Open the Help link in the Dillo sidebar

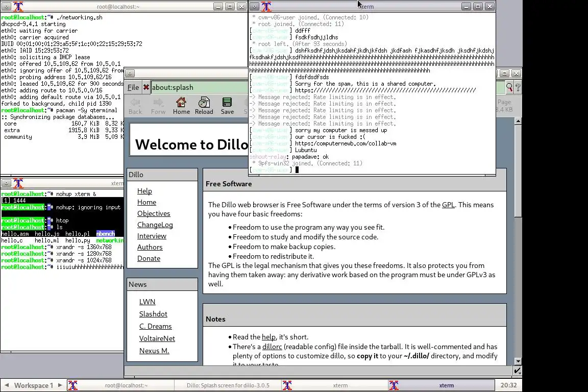click(144, 191)
